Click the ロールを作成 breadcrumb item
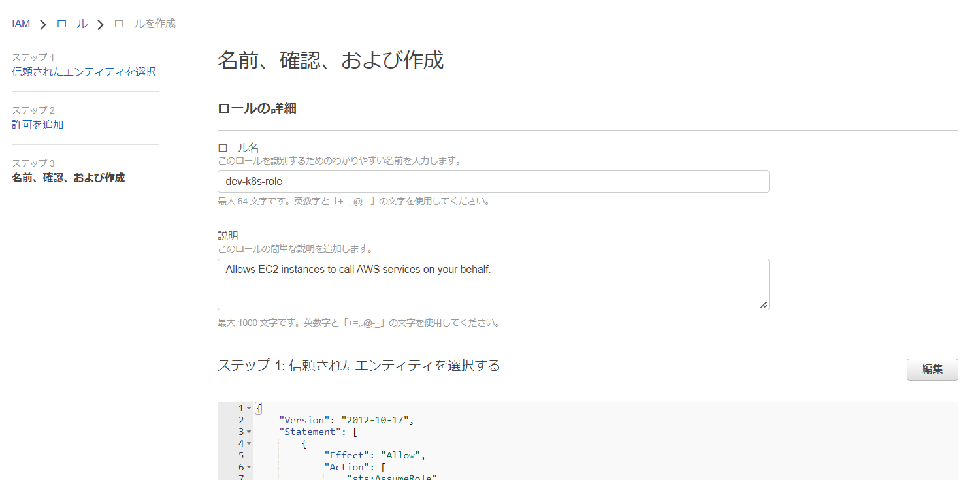 point(144,24)
